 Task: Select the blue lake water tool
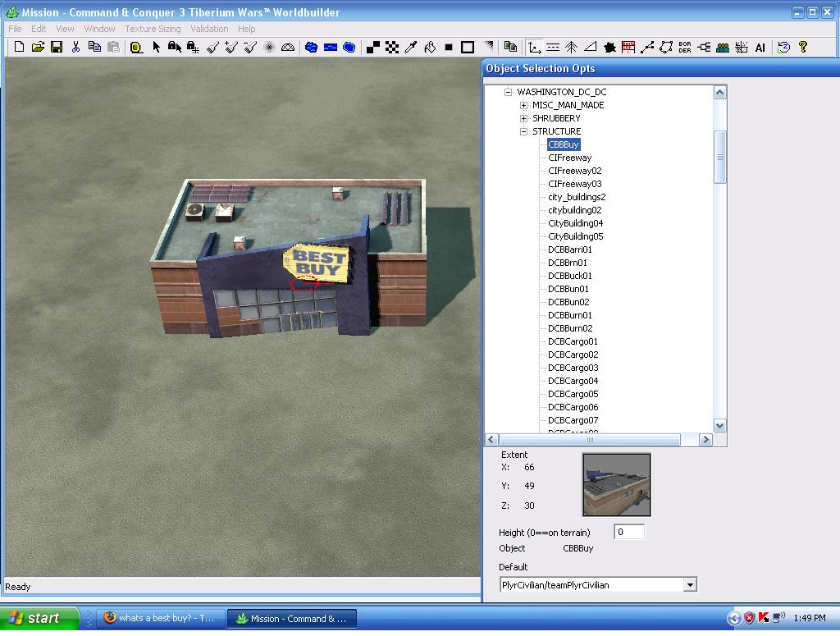(311, 47)
